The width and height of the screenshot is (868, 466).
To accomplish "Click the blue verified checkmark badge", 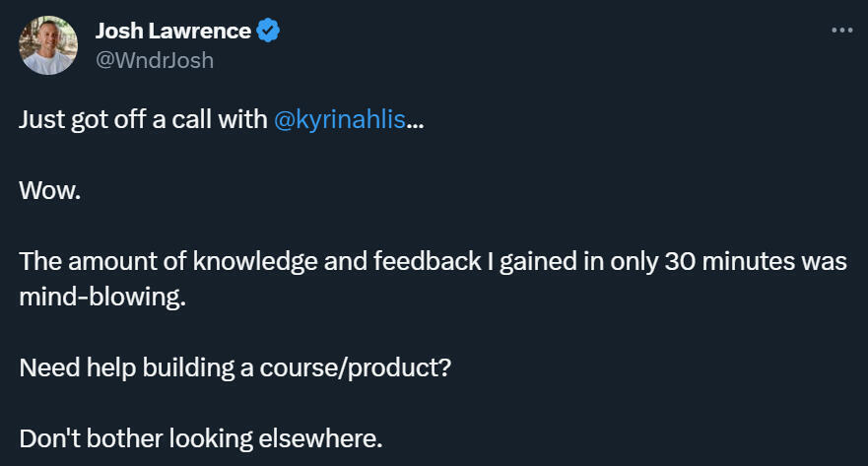I will [x=268, y=31].
